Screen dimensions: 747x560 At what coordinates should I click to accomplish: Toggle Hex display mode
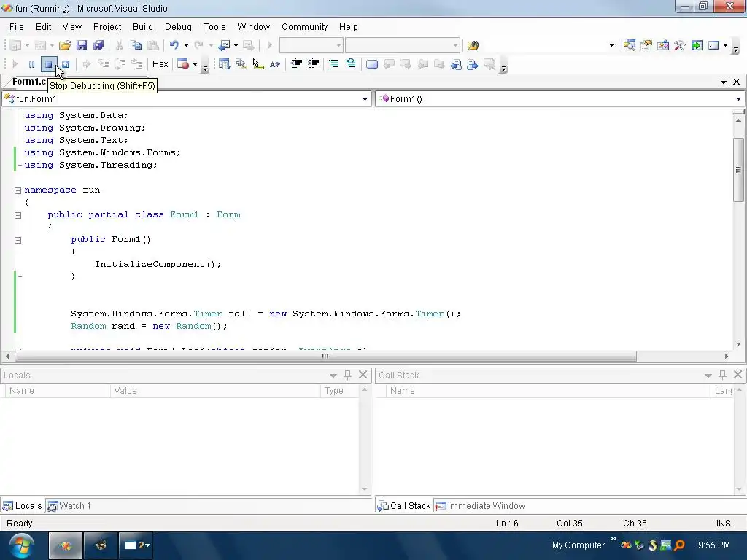tap(160, 64)
